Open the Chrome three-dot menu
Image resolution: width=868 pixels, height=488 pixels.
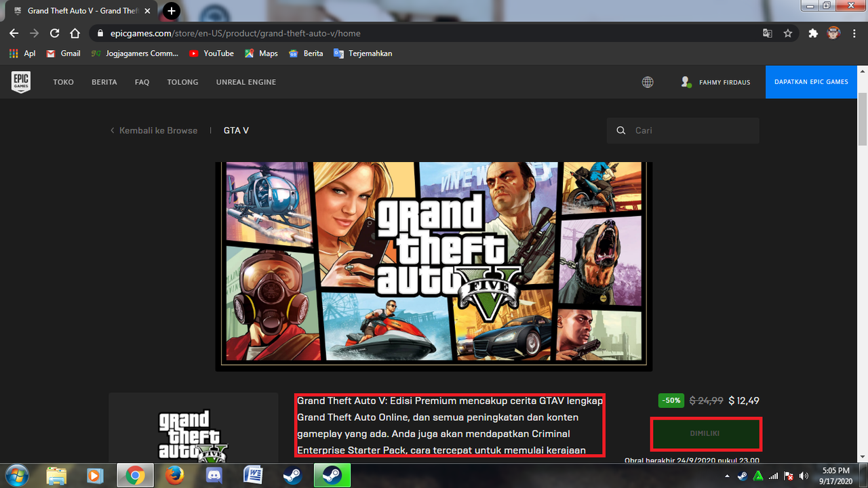854,33
